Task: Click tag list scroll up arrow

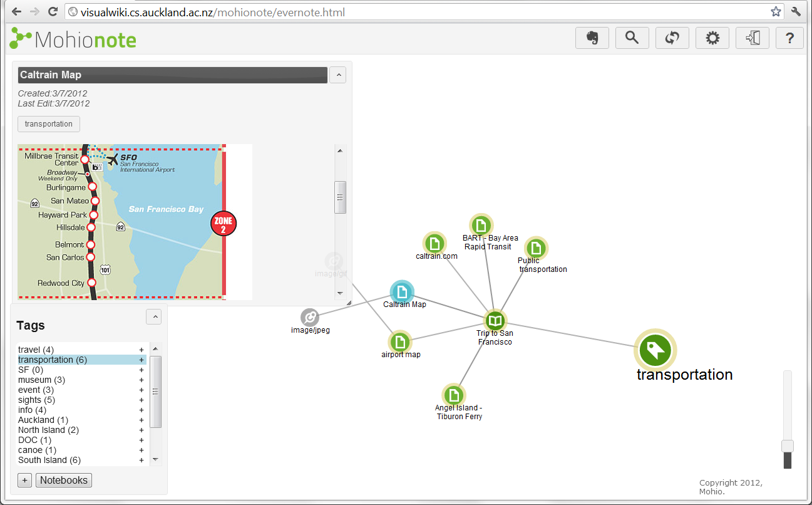Action: pos(156,349)
